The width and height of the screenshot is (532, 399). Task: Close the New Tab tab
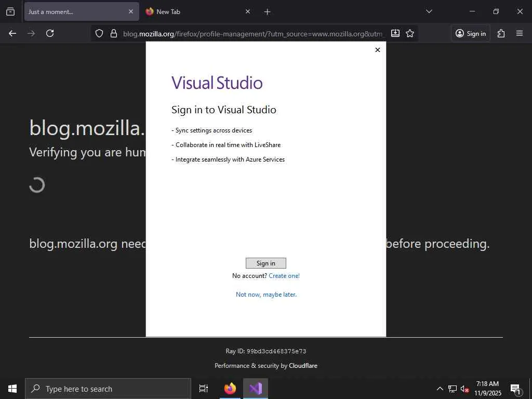[248, 11]
